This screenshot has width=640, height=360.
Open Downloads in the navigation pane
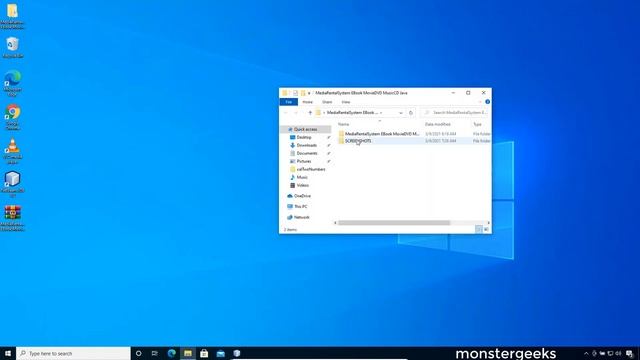click(x=307, y=145)
